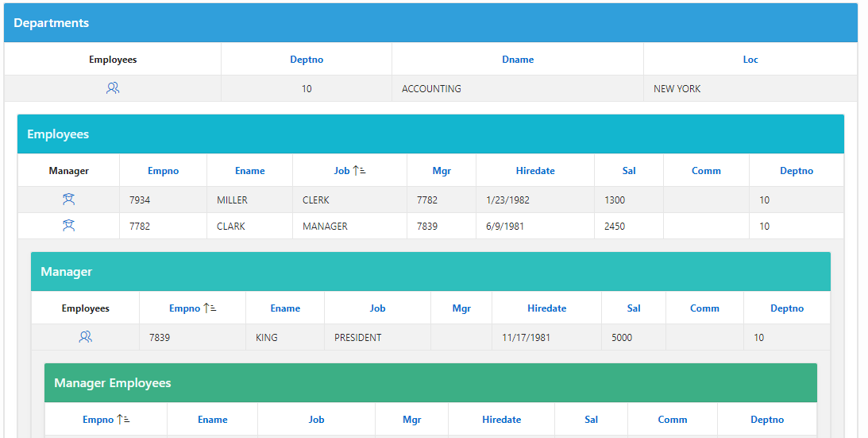Select the ACCOUNTING cell
The width and height of the screenshot is (868, 438).
click(x=518, y=88)
